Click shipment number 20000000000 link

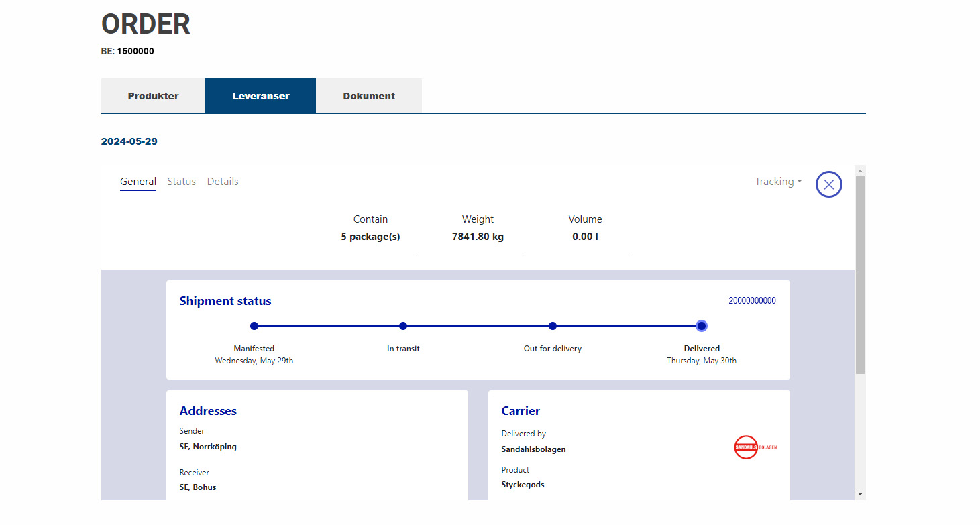pos(752,301)
